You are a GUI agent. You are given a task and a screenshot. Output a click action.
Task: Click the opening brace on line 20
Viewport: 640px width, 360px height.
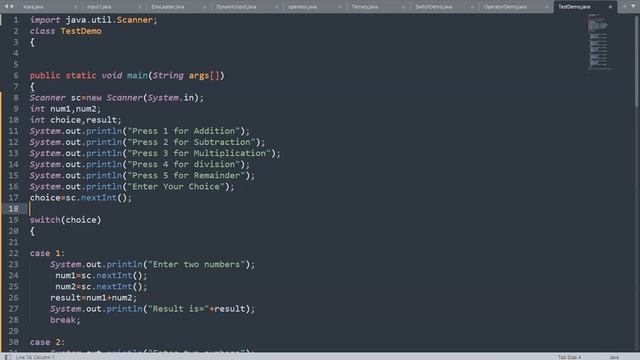pyautogui.click(x=32, y=231)
